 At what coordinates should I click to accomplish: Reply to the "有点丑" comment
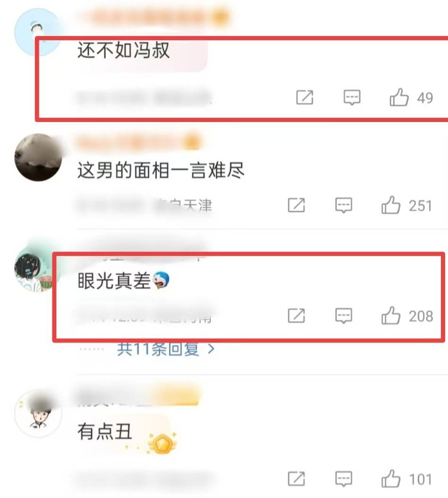click(344, 479)
